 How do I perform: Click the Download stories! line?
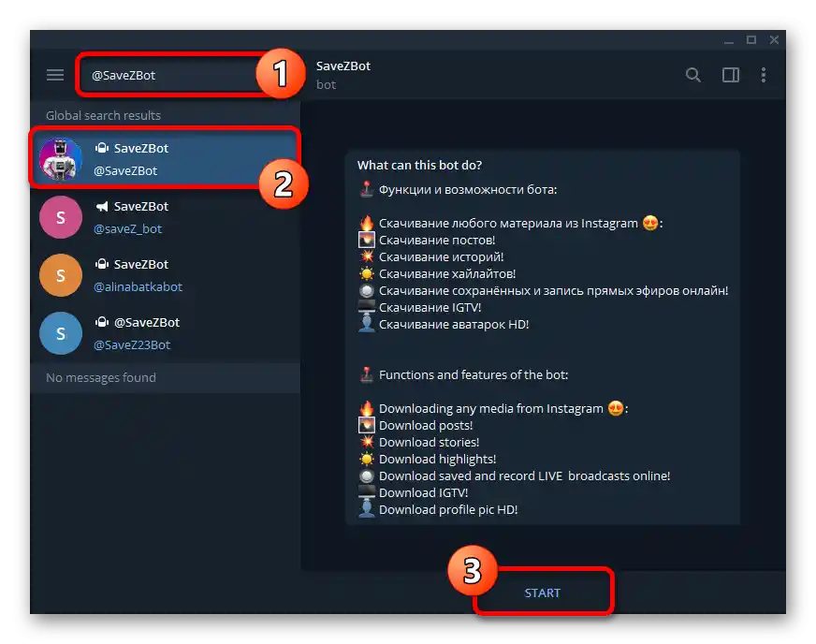click(x=429, y=442)
